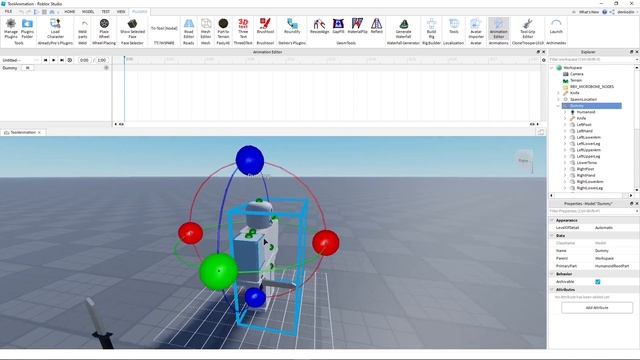This screenshot has width=640, height=360.
Task: Click the end time 1:00 field
Action: point(102,60)
